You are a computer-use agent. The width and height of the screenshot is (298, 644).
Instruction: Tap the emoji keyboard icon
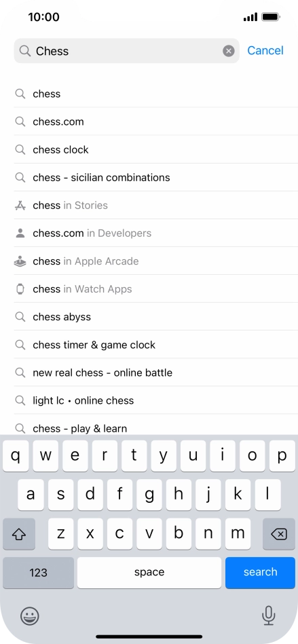(x=30, y=616)
